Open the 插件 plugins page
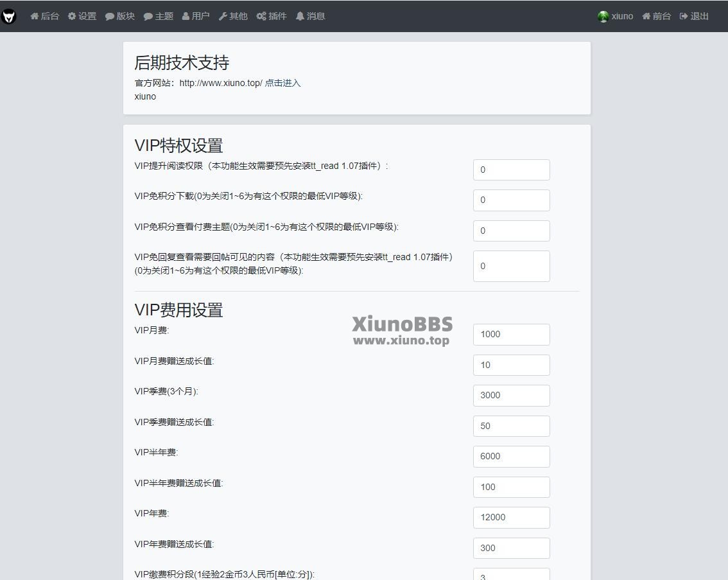728x580 pixels. [x=272, y=16]
